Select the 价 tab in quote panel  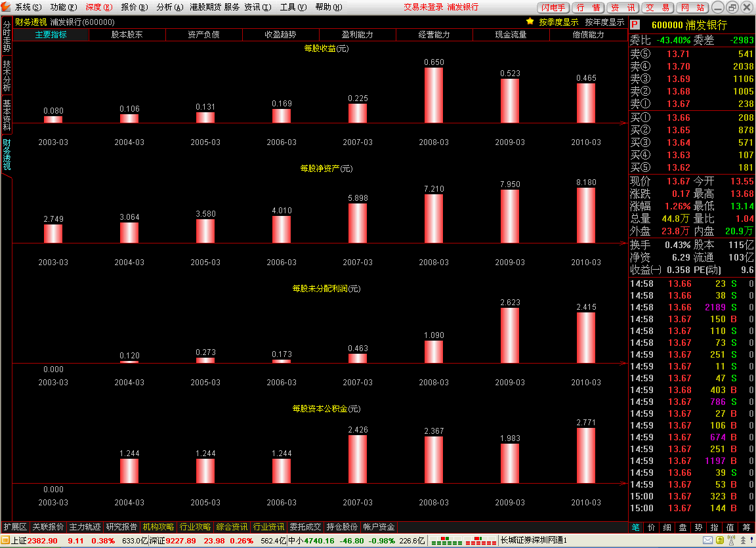(x=652, y=527)
